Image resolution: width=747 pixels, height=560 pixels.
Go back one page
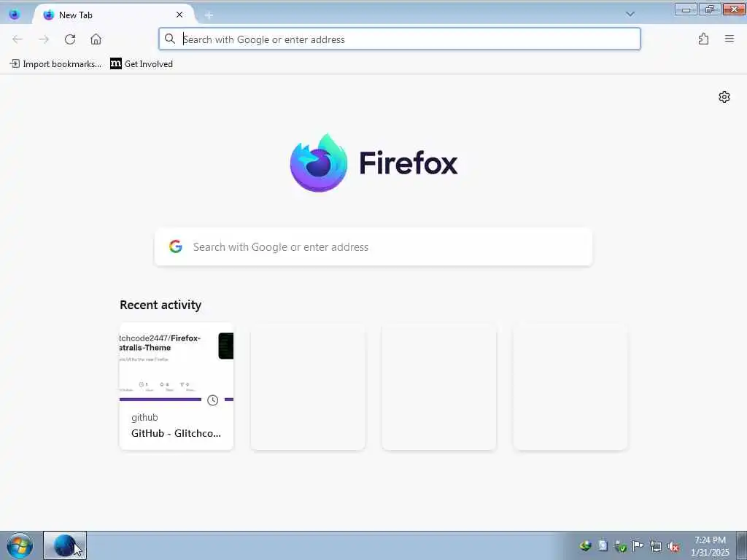point(18,39)
